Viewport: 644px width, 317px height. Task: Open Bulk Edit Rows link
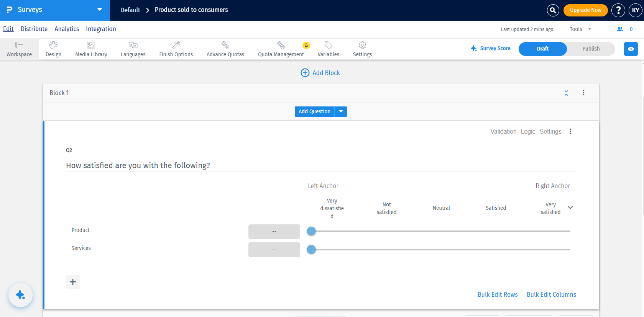coord(498,294)
